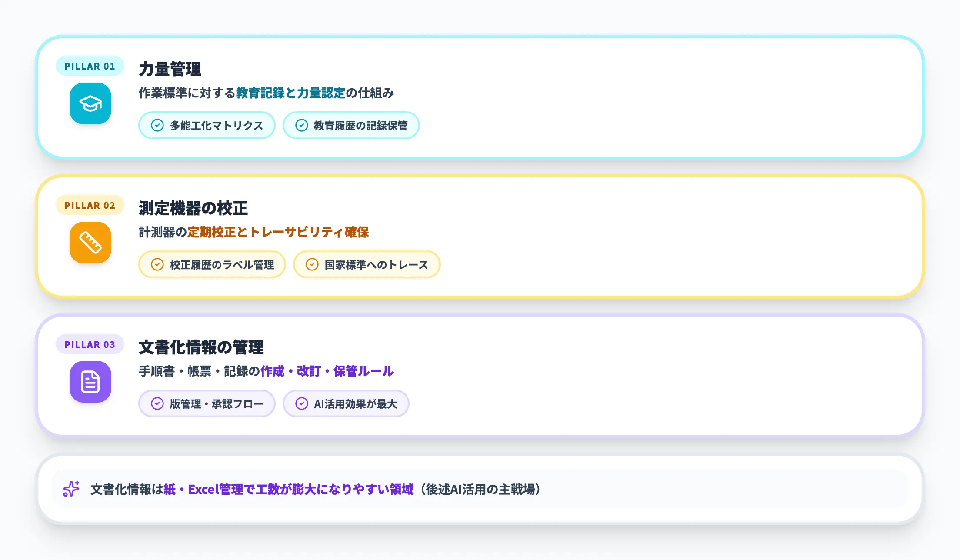Select the PILLAR 02 badge

pyautogui.click(x=90, y=205)
